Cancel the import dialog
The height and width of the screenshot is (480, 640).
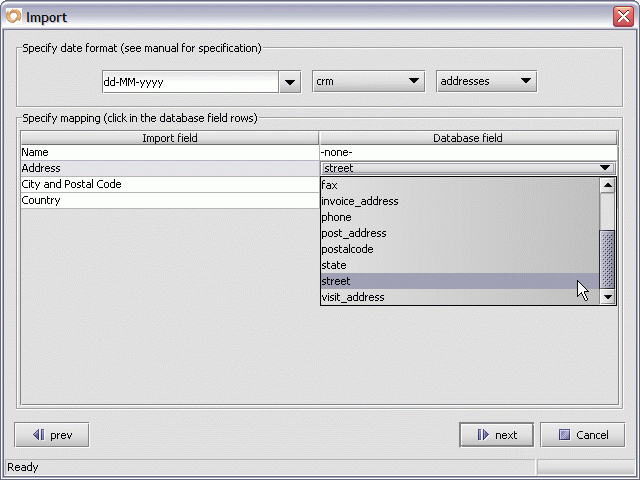582,435
